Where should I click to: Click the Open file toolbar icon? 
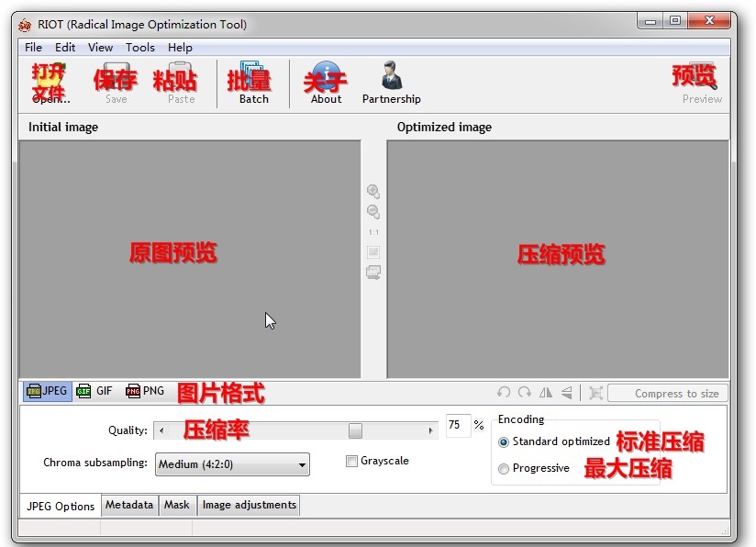[x=50, y=83]
